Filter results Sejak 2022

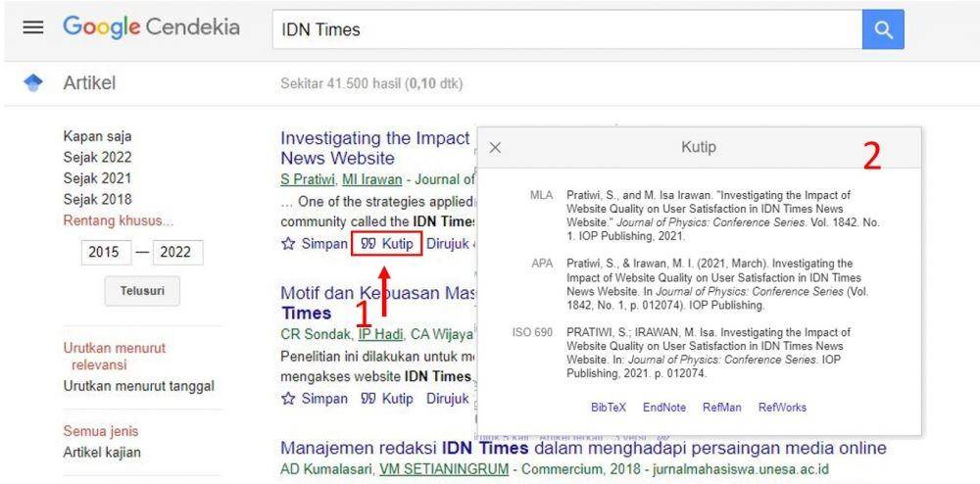(x=97, y=158)
